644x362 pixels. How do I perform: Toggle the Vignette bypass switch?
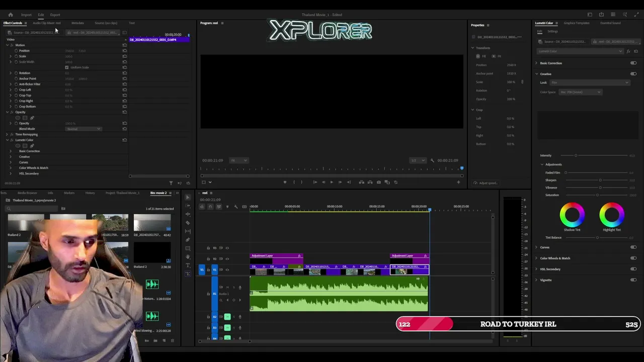click(633, 280)
